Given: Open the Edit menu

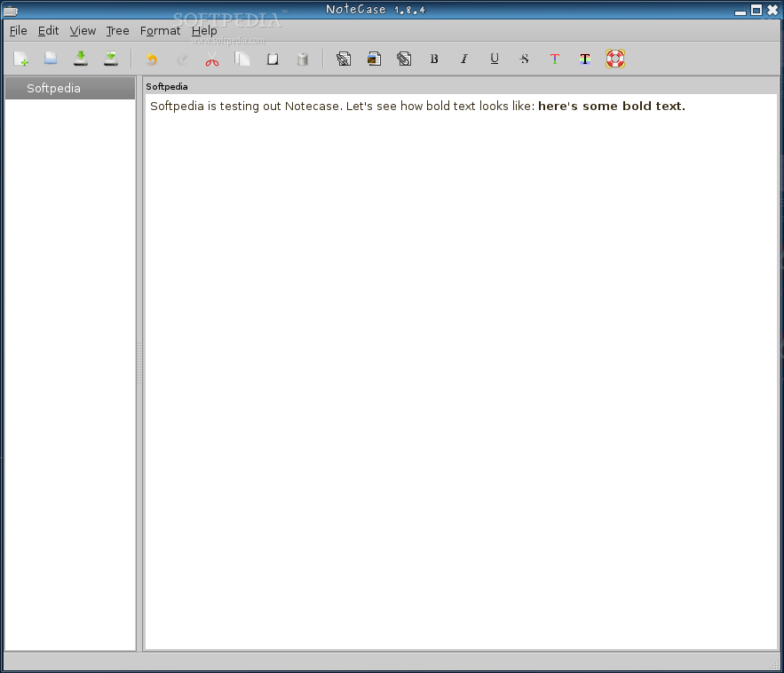Looking at the screenshot, I should 49,31.
